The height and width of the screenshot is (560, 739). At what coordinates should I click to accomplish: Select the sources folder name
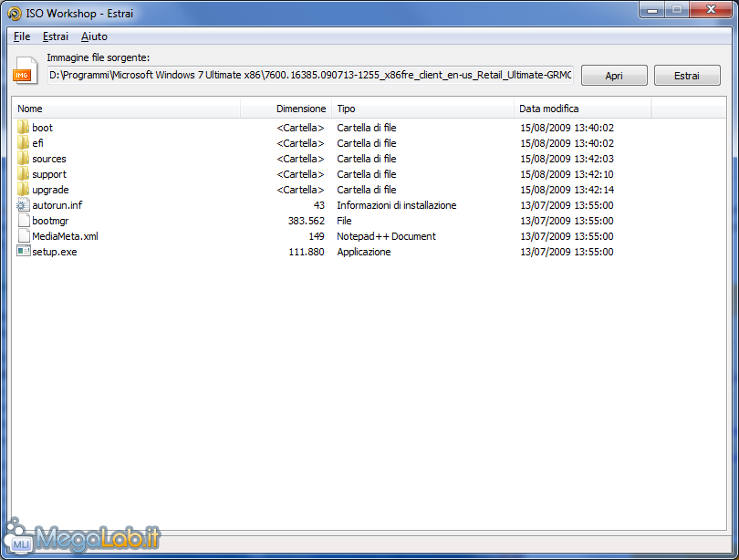coord(49,159)
